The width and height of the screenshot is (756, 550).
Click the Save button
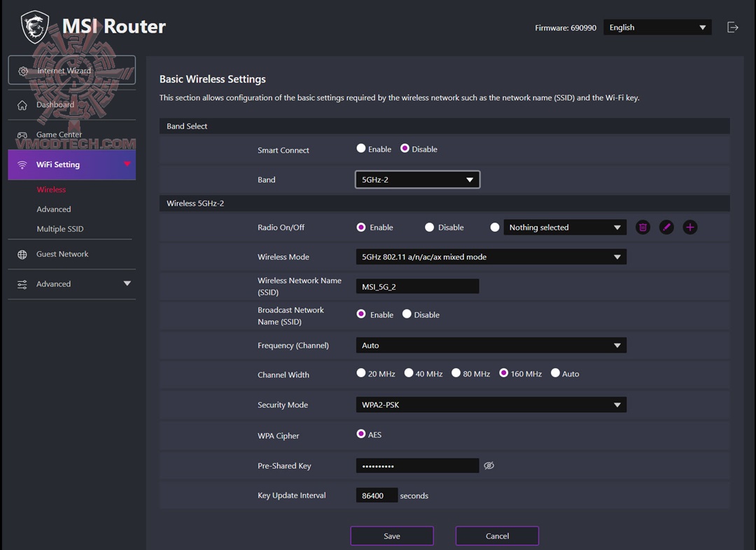tap(392, 536)
